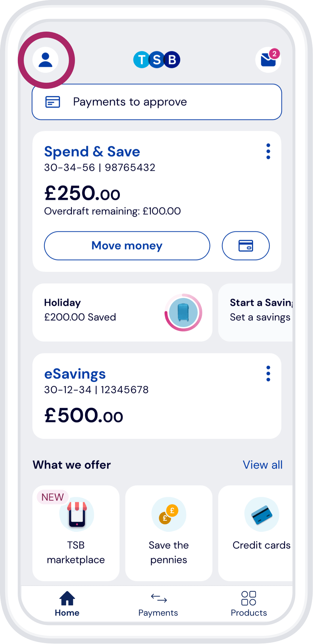Viewport: 313px width, 644px height.
Task: Open the Payments to approve banner
Action: (x=157, y=102)
